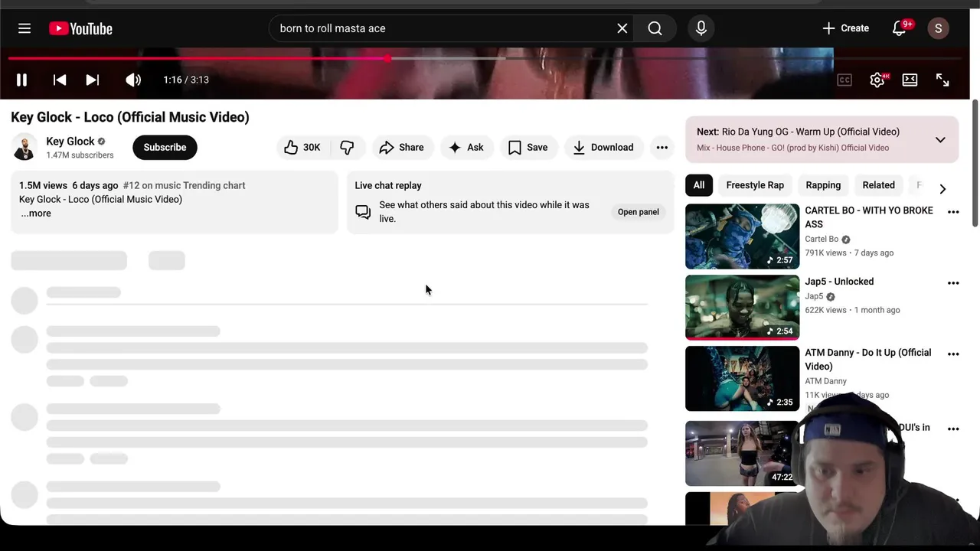The height and width of the screenshot is (551, 980).
Task: Mute the video volume
Action: tap(133, 80)
